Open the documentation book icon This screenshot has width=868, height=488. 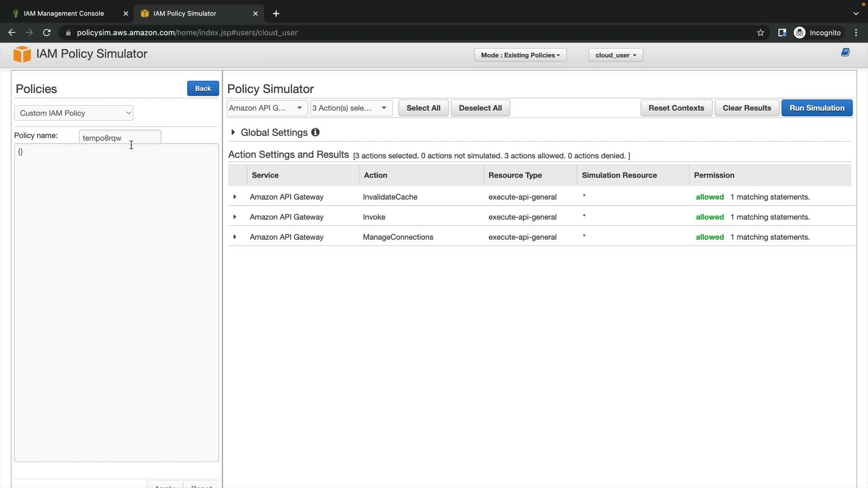[x=845, y=52]
